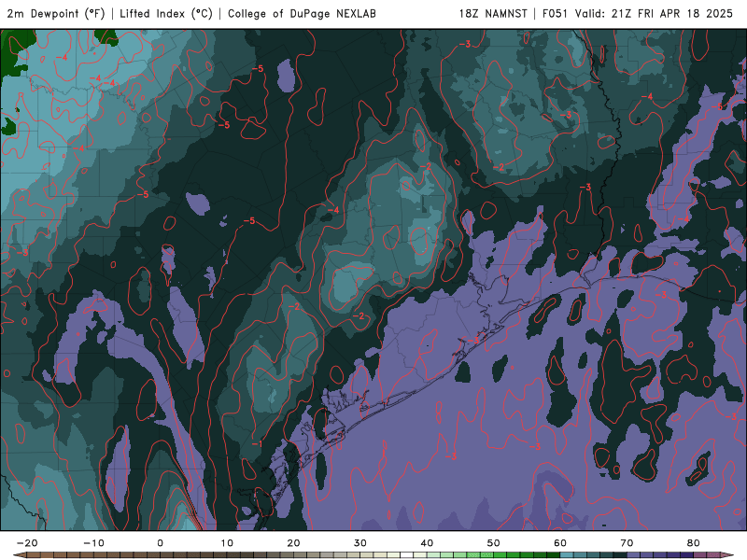Click the "10" color scale label
This screenshot has width=747, height=560.
pos(227,543)
